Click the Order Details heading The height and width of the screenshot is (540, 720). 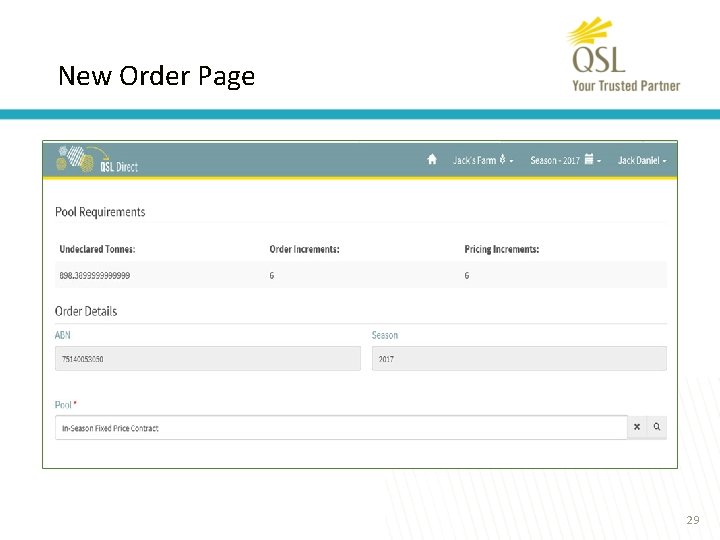(x=86, y=311)
